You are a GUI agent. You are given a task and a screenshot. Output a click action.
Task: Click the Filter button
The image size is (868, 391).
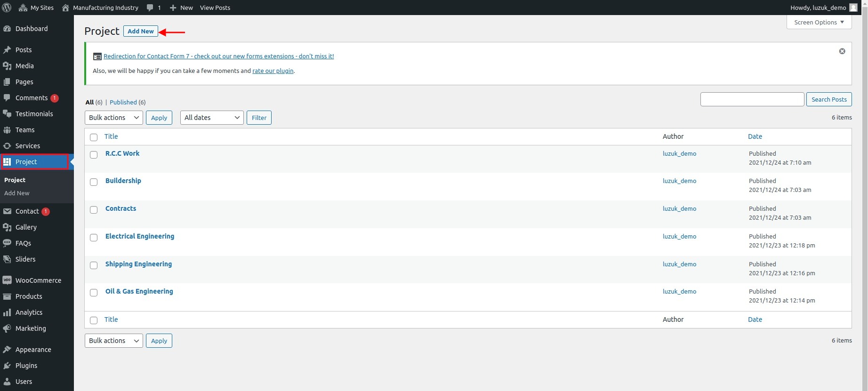coord(259,118)
